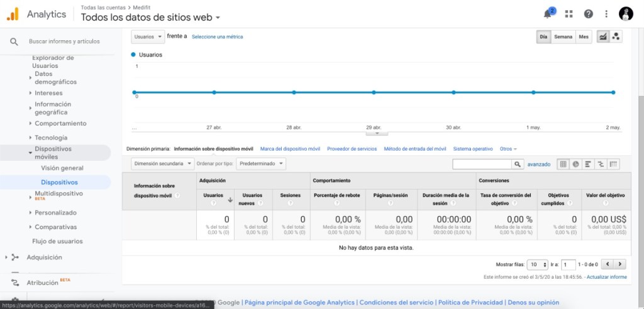Open the help question mark icon
The height and width of the screenshot is (309, 644).
588,14
